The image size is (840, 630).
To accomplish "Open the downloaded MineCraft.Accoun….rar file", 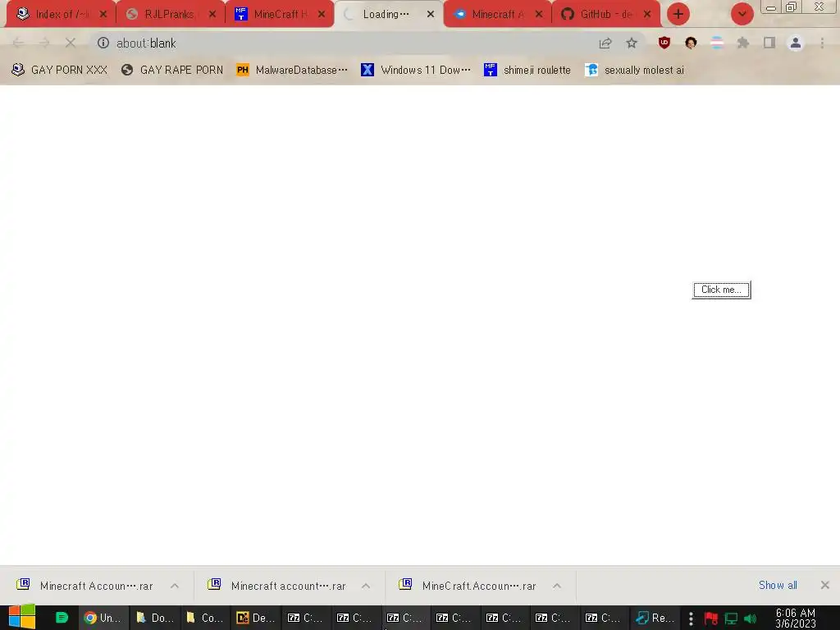I will point(468,586).
